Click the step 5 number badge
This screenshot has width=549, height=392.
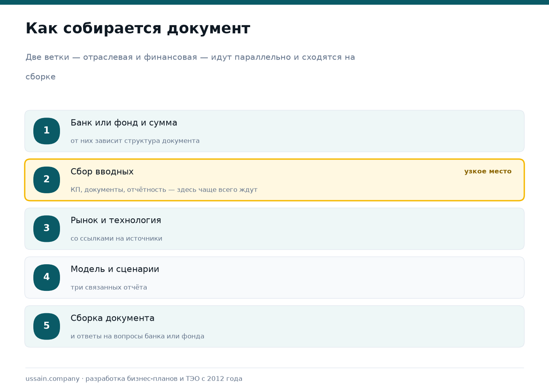pos(47,326)
